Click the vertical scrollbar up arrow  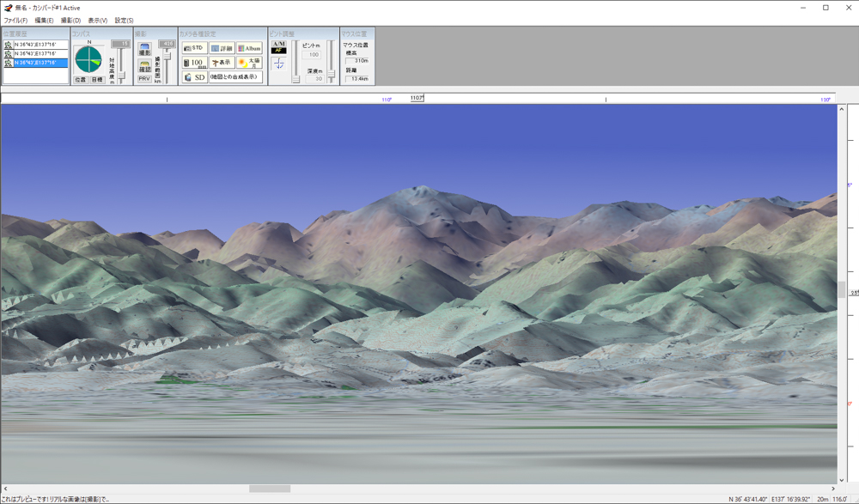point(842,109)
